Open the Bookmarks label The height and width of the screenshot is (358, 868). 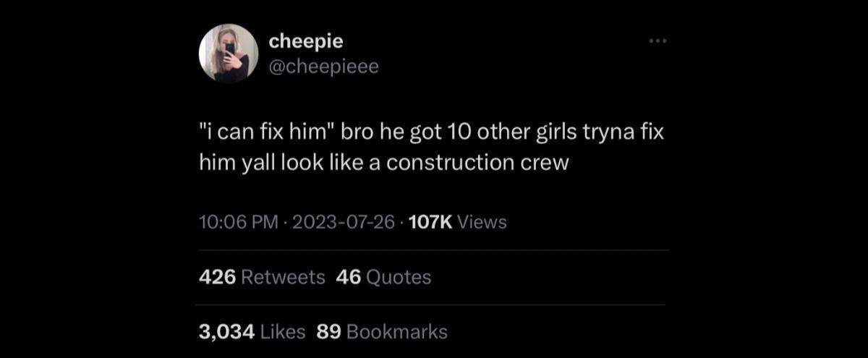coord(397,332)
